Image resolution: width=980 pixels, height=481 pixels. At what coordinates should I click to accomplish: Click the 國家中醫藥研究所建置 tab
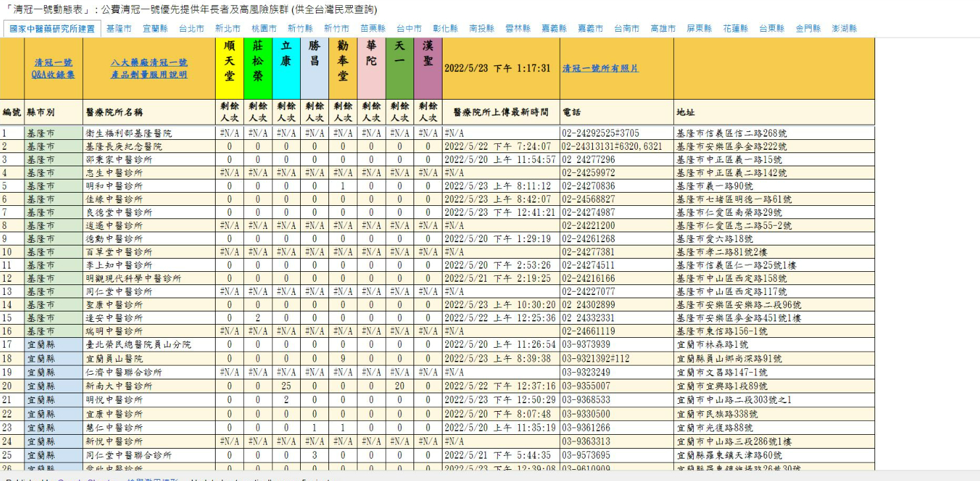pos(52,29)
